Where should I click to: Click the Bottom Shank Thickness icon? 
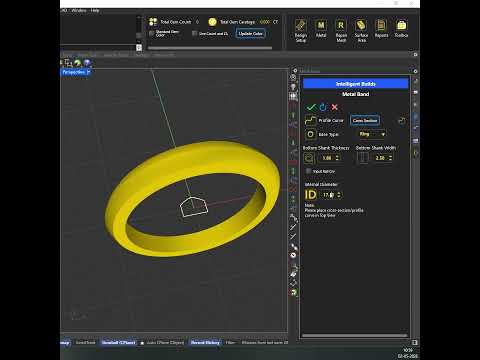click(309, 158)
